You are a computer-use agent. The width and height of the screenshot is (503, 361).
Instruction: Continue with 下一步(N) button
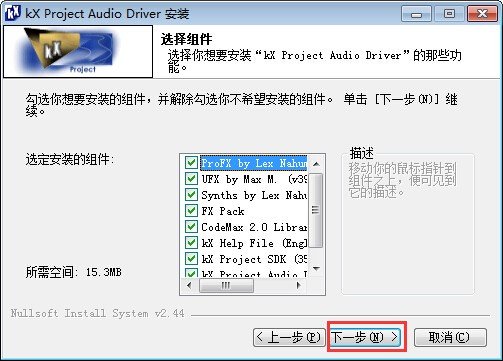pos(366,337)
